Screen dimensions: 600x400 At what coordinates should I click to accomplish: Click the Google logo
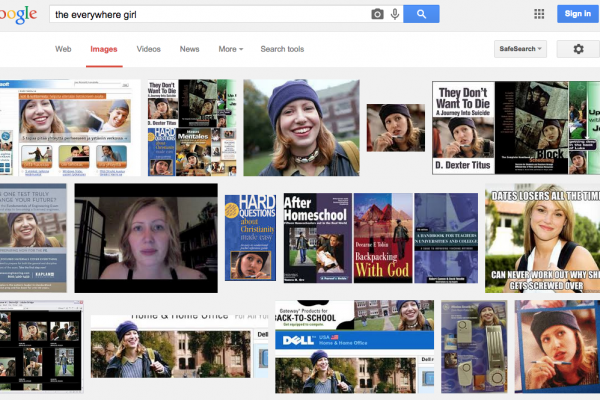point(18,15)
